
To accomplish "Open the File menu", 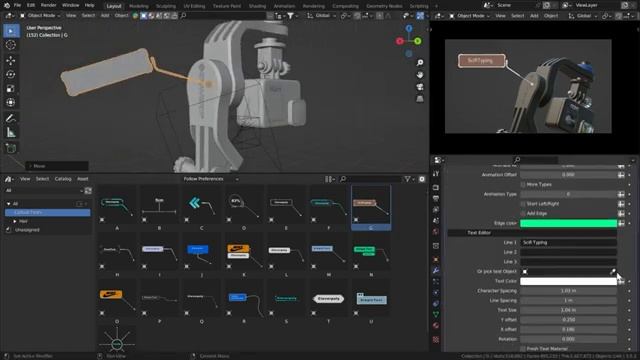I will 17,5.
